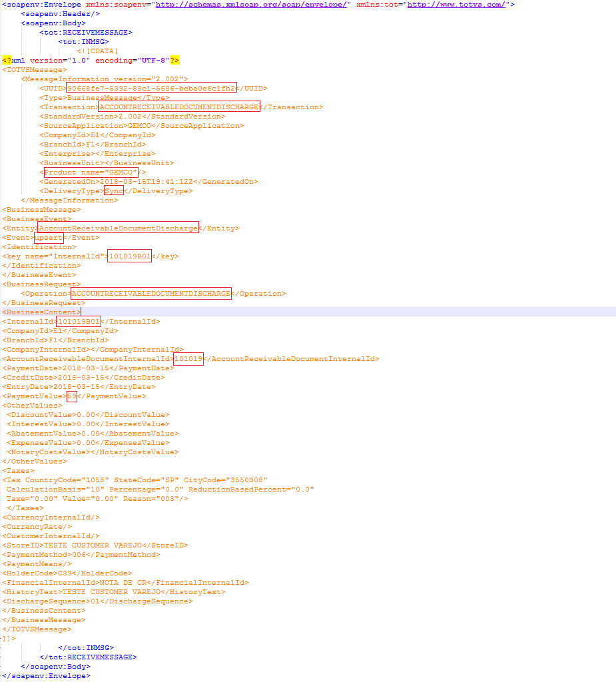Image resolution: width=616 pixels, height=682 pixels.
Task: Click the BranchId F1 line in MessageInformation
Action: (93, 145)
